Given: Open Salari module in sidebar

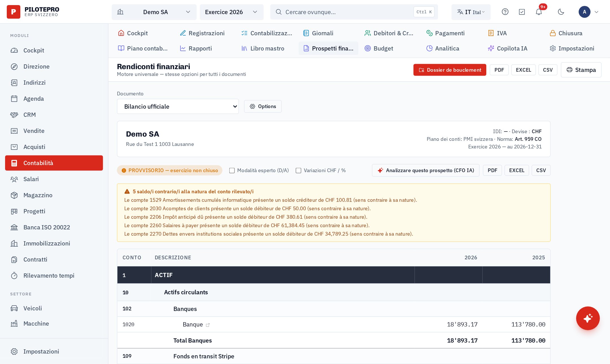Looking at the screenshot, I should (x=54, y=179).
